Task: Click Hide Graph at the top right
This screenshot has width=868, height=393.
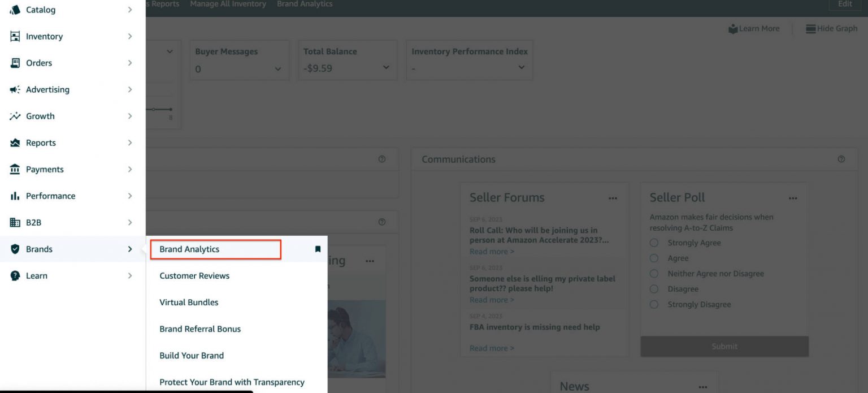Action: click(x=832, y=28)
